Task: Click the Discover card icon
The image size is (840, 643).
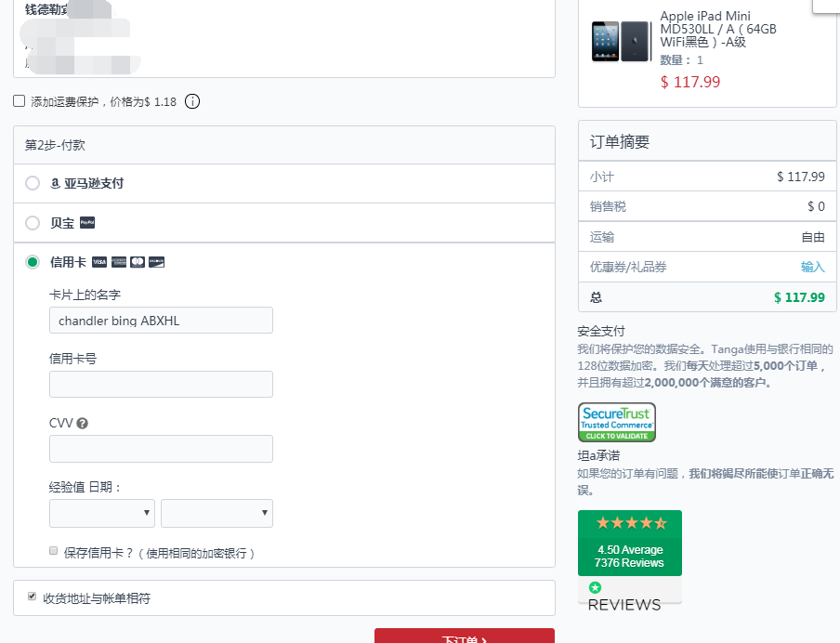Action: 156,262
